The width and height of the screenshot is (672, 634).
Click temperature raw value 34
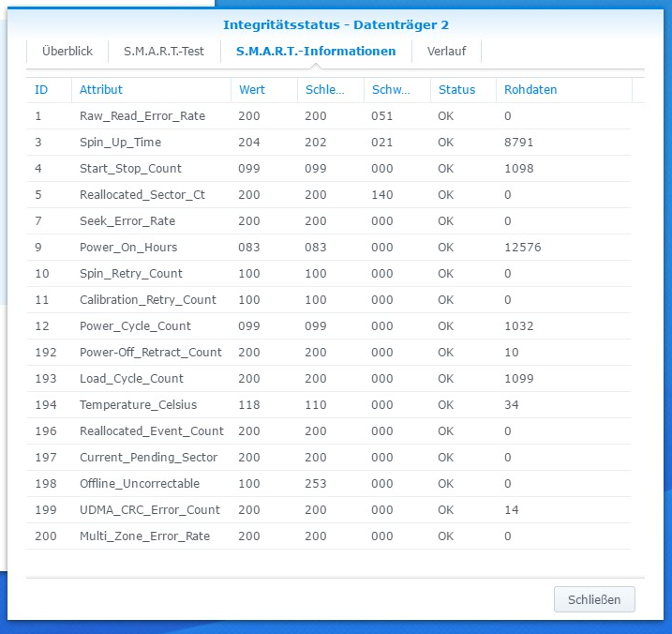(x=512, y=404)
